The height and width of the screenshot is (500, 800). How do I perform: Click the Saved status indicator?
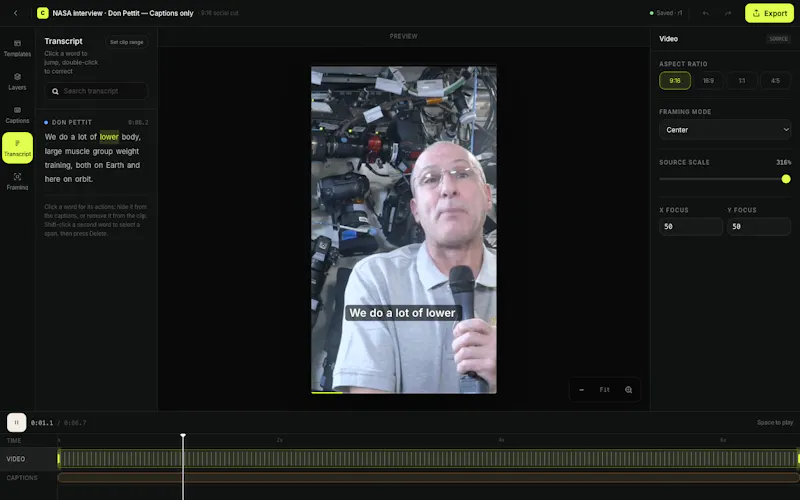(x=666, y=13)
